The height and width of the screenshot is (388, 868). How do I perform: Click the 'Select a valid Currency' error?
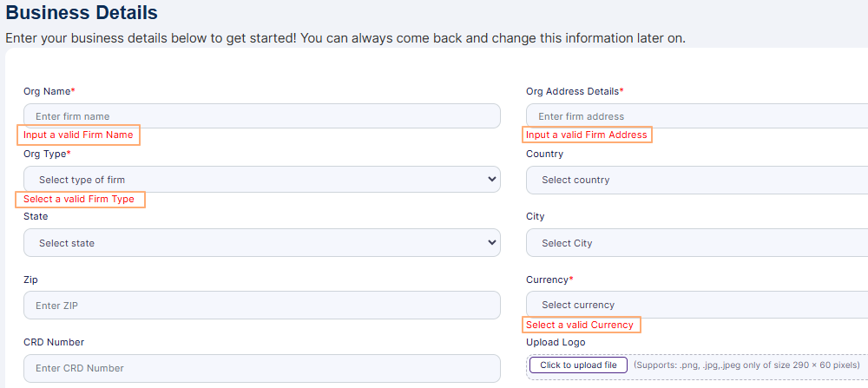click(x=580, y=325)
